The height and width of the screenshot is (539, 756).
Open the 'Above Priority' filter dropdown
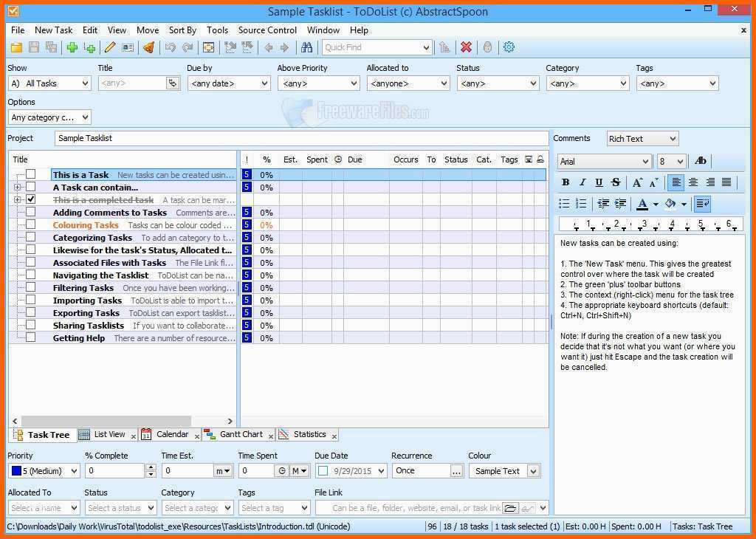coord(319,83)
